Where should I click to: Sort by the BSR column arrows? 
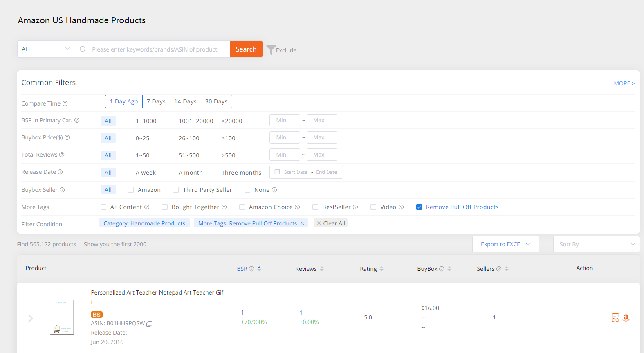tap(259, 269)
